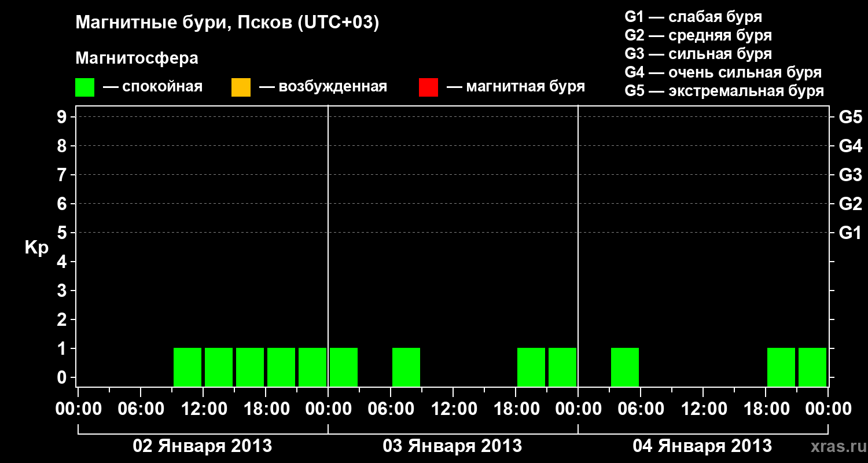
Task: Select the green bar for 18:00–21:00 on 02 Января
Action: pyautogui.click(x=281, y=367)
